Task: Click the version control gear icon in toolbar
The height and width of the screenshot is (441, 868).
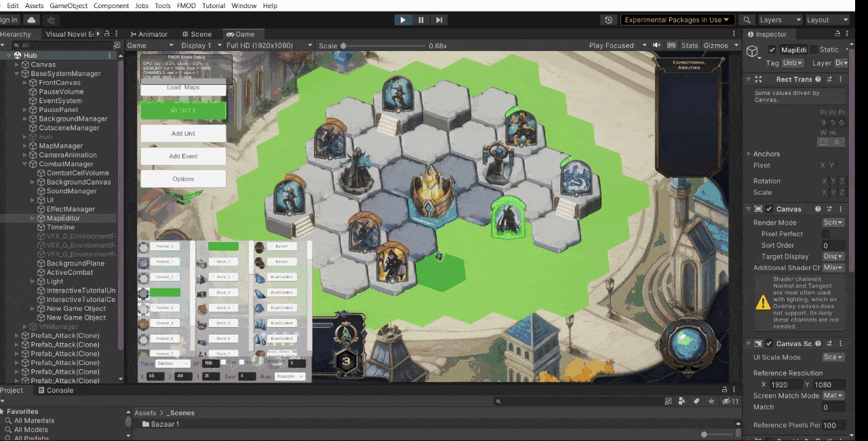Action: [50, 20]
